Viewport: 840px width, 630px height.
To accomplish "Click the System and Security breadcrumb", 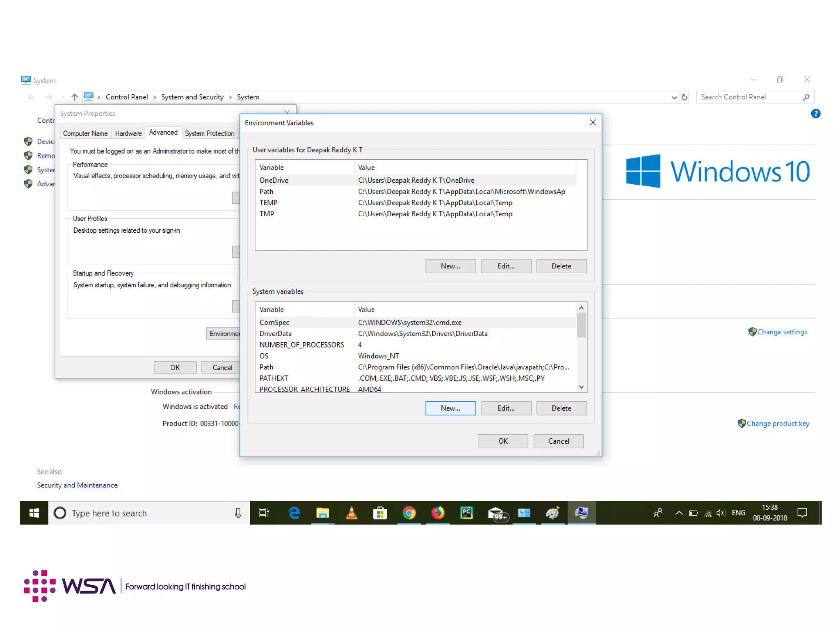I will [192, 97].
